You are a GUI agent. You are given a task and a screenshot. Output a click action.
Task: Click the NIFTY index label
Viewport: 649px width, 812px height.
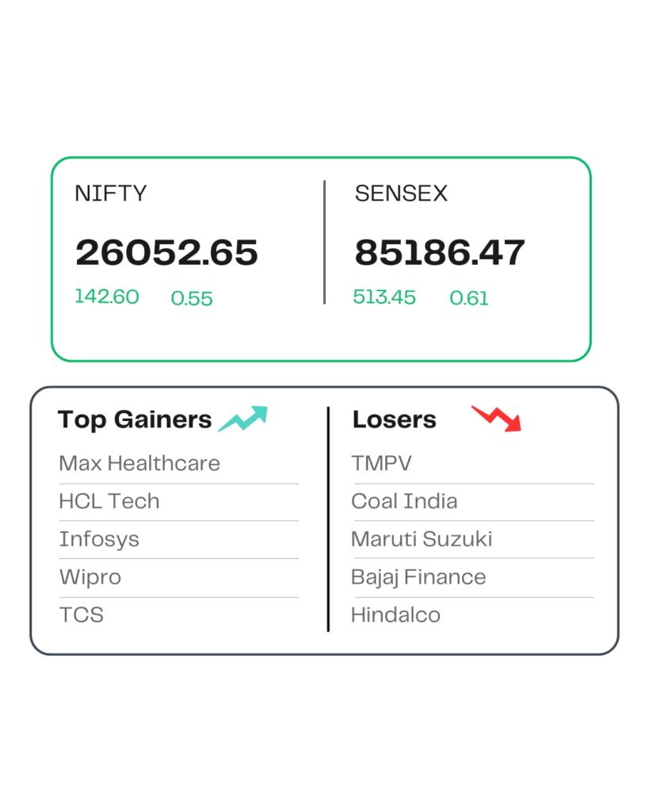(x=111, y=193)
